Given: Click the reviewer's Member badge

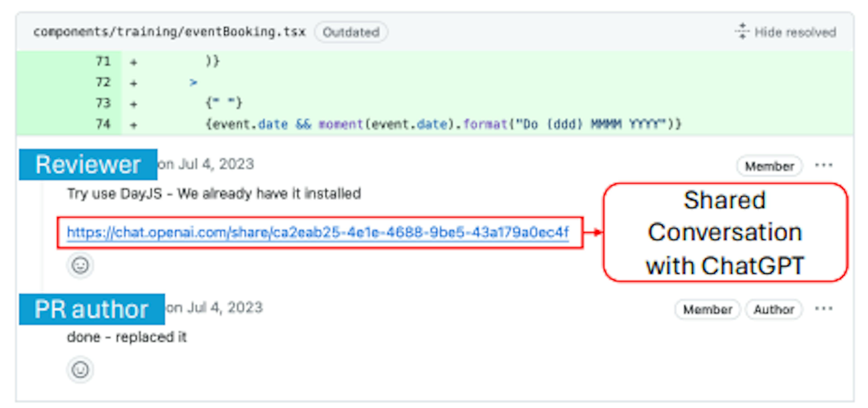Looking at the screenshot, I should [x=769, y=166].
